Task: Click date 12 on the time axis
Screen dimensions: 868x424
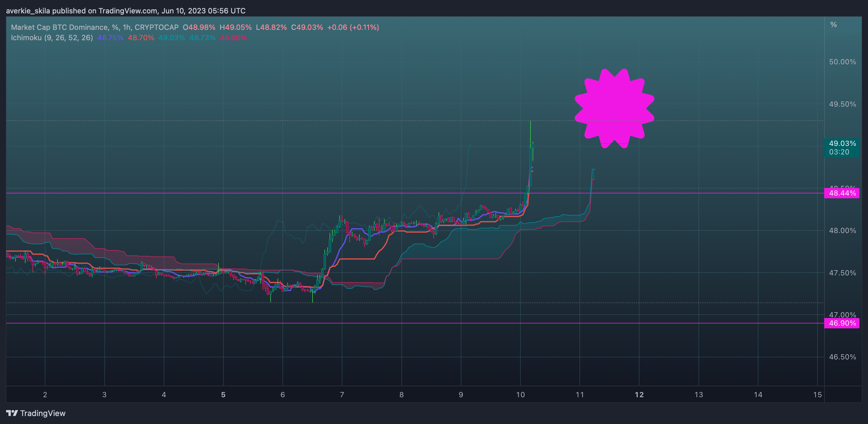Action: click(639, 395)
